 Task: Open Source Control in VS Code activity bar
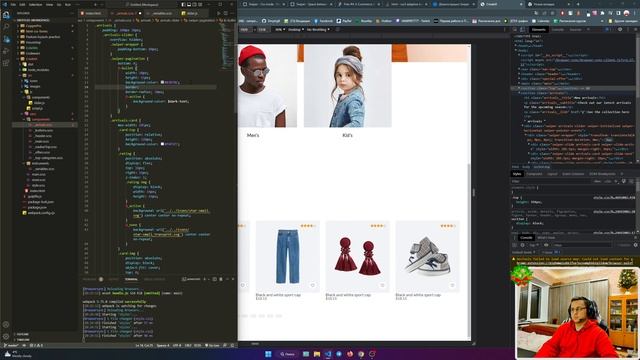(6, 39)
